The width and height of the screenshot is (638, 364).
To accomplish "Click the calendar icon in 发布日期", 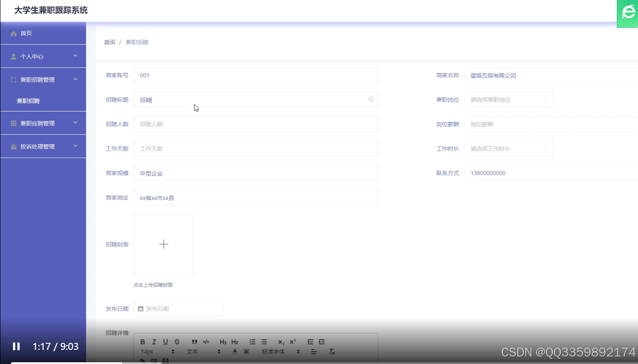I will pos(141,309).
